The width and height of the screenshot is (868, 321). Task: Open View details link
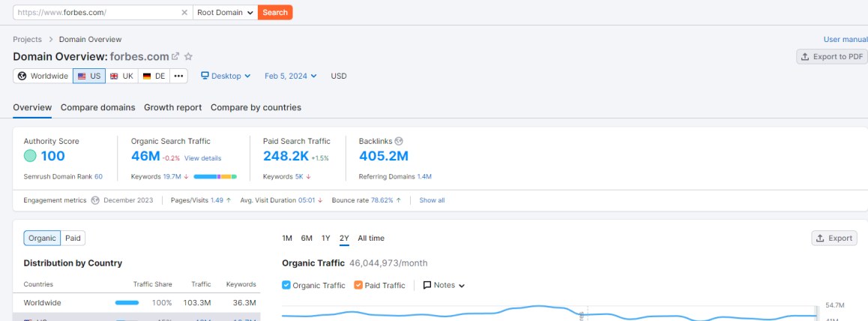click(202, 158)
